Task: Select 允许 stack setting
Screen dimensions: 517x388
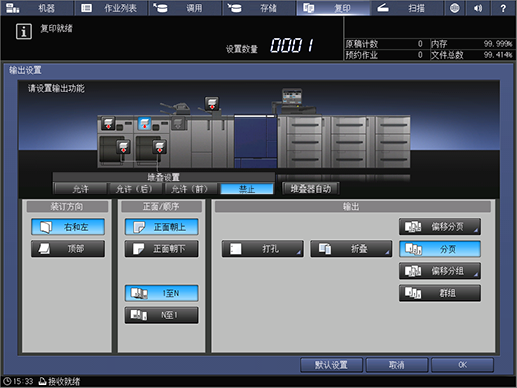Action: [80, 189]
